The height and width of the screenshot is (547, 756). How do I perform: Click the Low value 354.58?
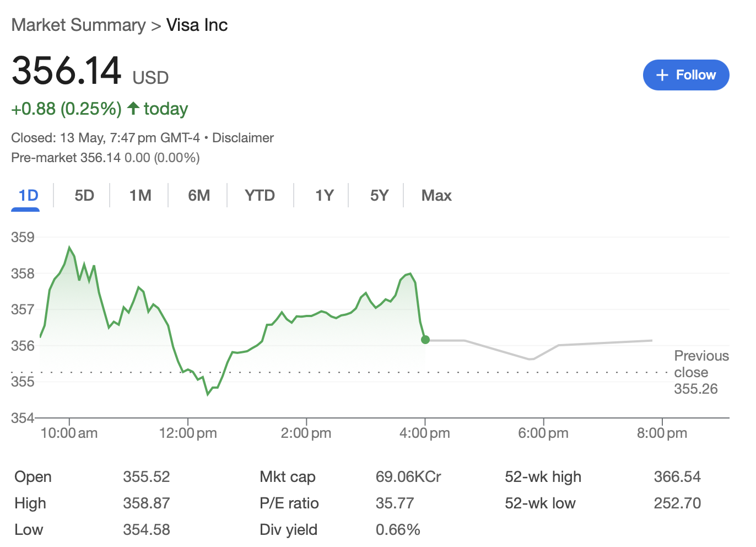click(x=146, y=529)
